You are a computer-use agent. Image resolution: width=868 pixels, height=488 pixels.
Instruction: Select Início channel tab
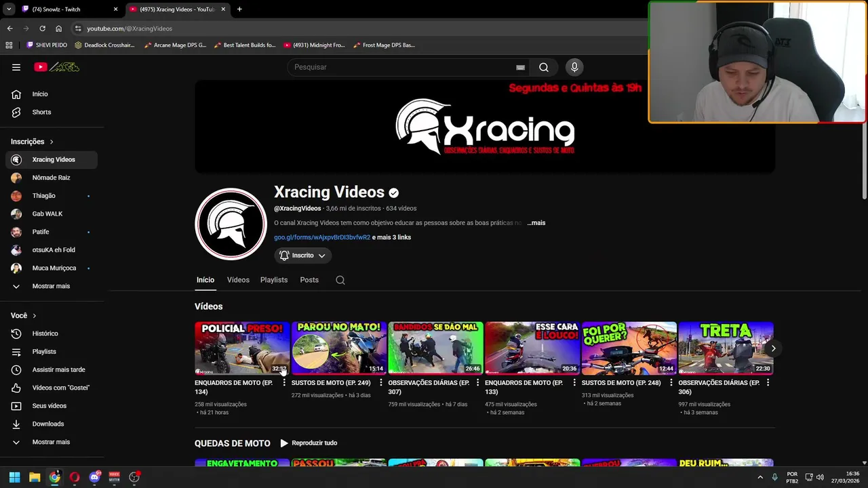pos(205,280)
